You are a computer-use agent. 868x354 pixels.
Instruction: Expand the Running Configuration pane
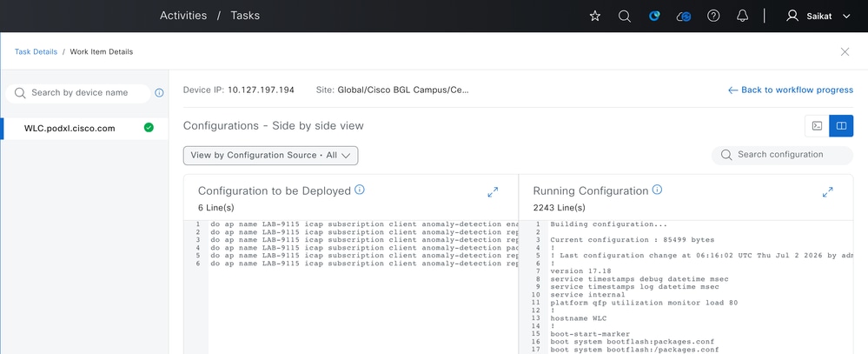[827, 192]
